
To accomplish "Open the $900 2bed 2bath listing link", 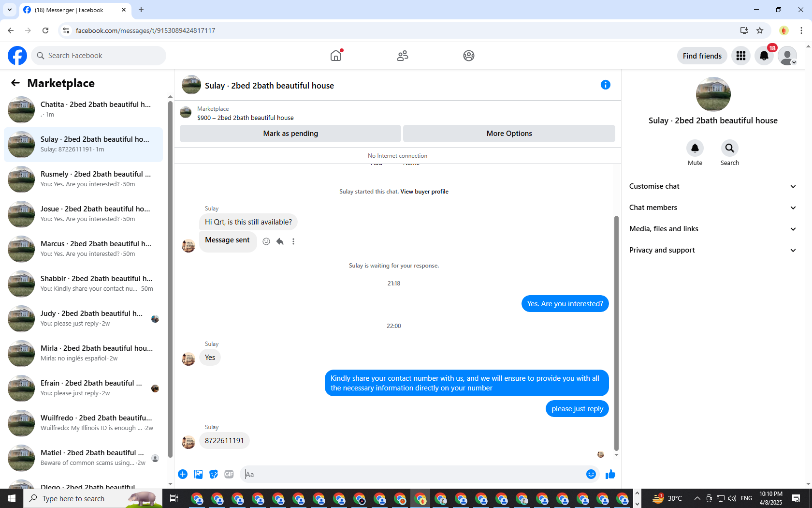I will [x=246, y=118].
